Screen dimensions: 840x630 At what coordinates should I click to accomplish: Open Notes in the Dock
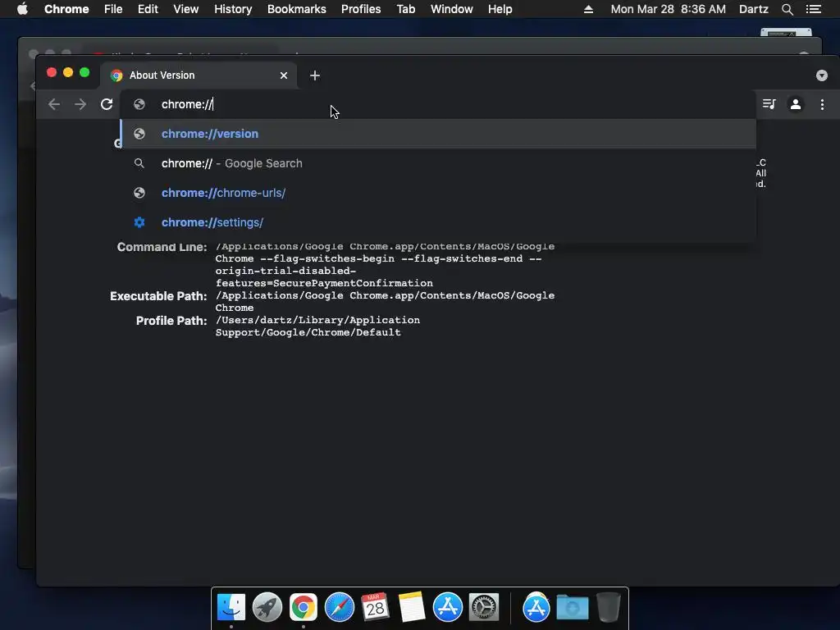tap(412, 607)
